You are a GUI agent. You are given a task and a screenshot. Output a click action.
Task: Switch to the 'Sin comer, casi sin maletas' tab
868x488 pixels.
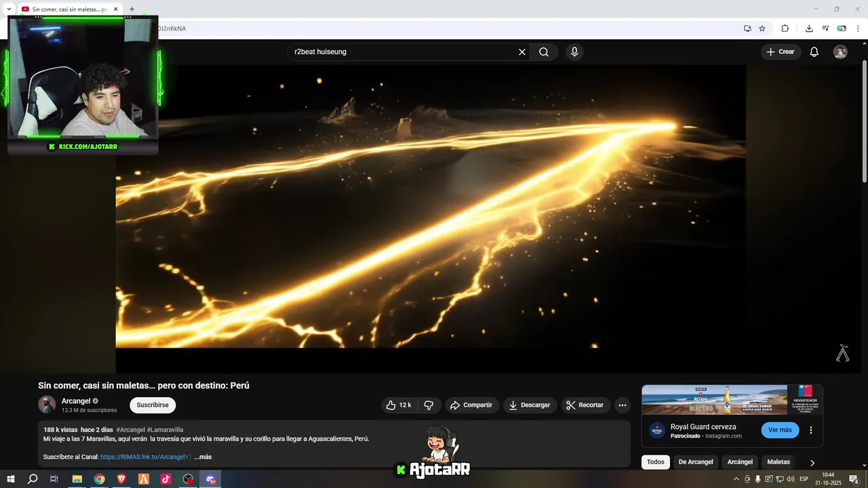(x=70, y=9)
